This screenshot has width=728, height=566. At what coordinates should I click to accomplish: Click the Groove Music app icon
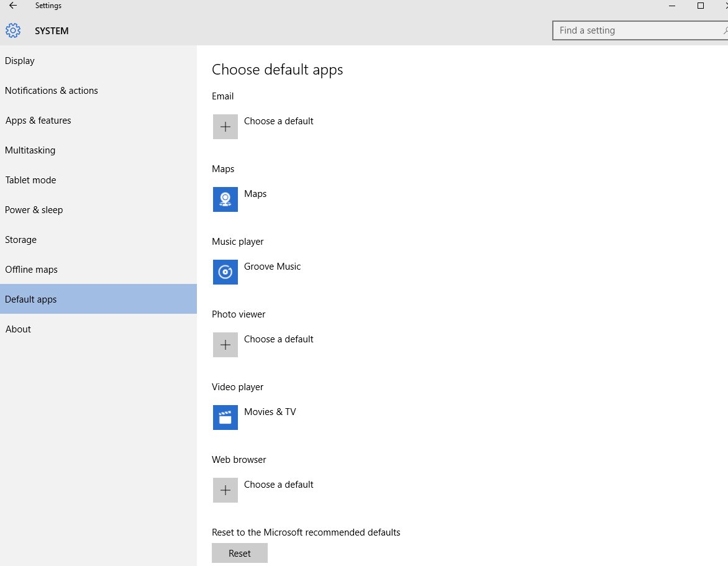pos(225,272)
